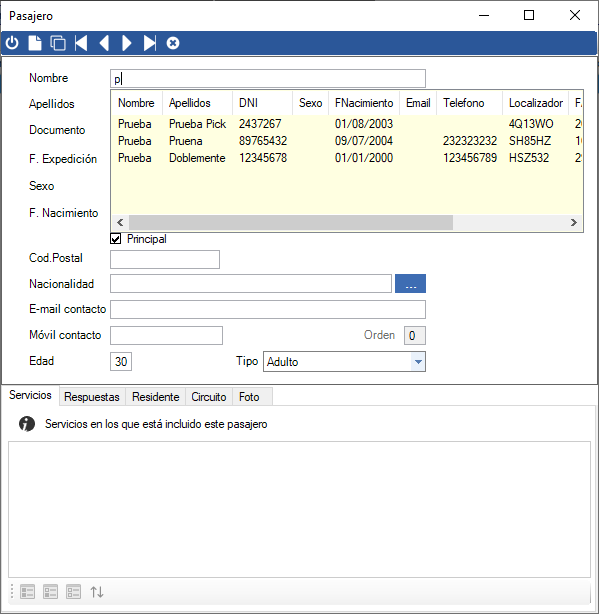Click the info icon beside the Servicios description
Screen dimensions: 599x614
pyautogui.click(x=27, y=424)
